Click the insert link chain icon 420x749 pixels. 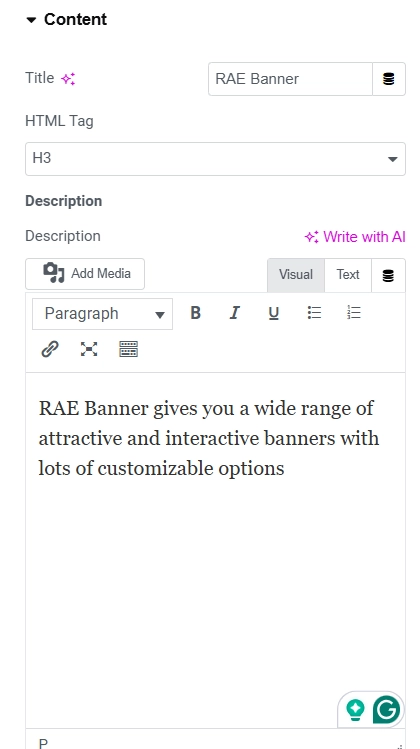click(x=50, y=349)
